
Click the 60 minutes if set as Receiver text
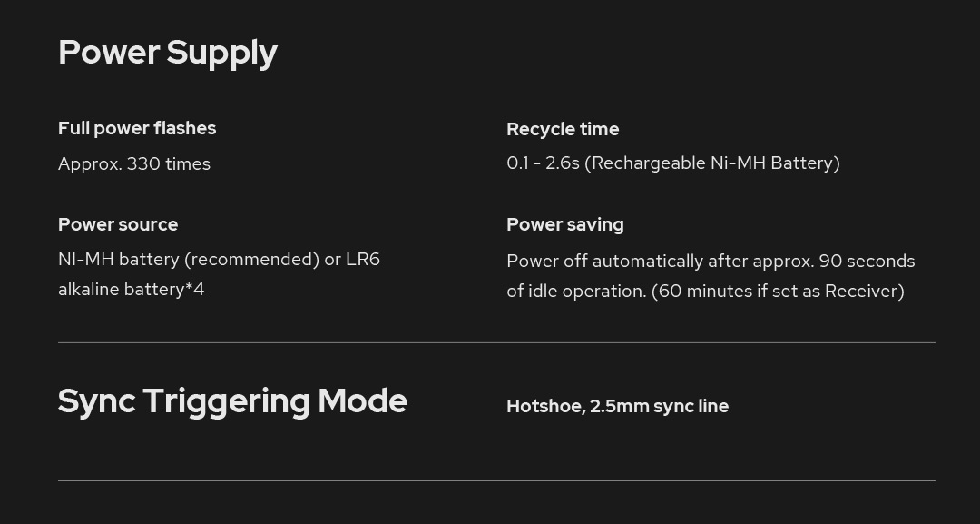tap(778, 292)
